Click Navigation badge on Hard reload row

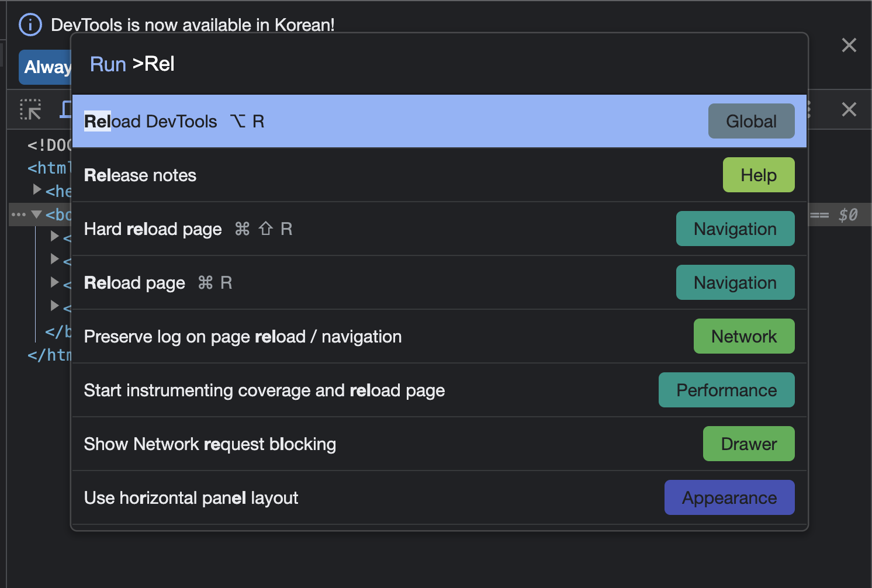(x=735, y=229)
